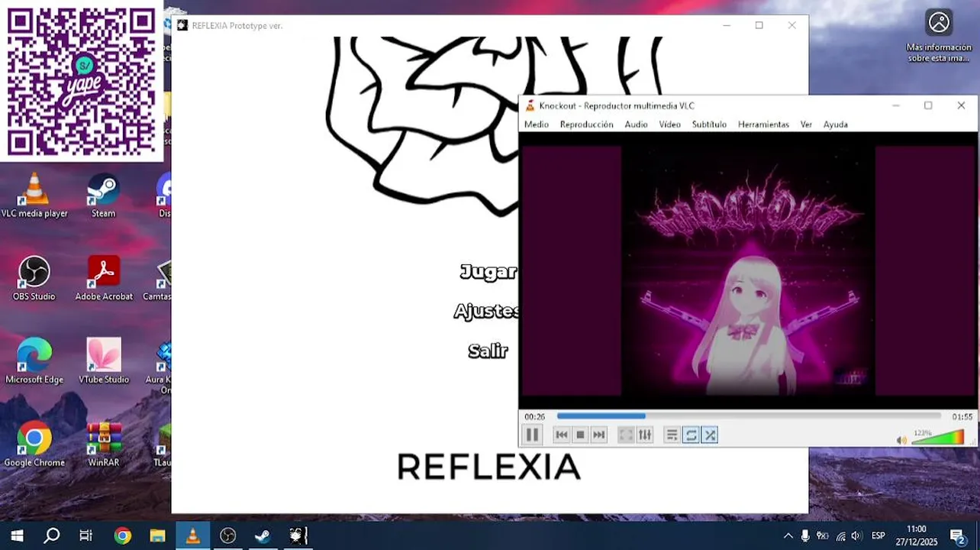Click the REFLEXIA window title bar icon
Viewport: 980px width, 550px height.
click(182, 25)
